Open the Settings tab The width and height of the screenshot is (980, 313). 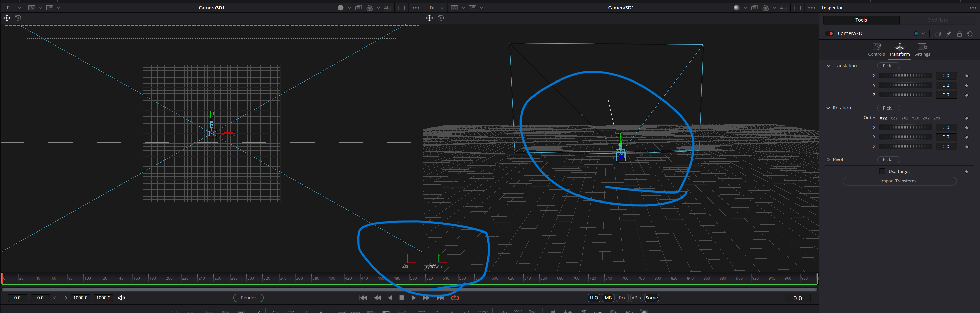tap(922, 50)
